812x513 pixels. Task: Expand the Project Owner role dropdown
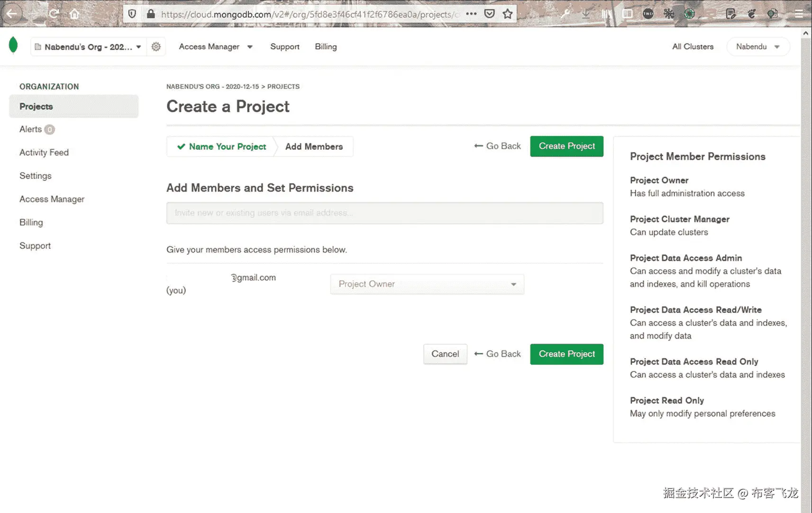pos(427,284)
